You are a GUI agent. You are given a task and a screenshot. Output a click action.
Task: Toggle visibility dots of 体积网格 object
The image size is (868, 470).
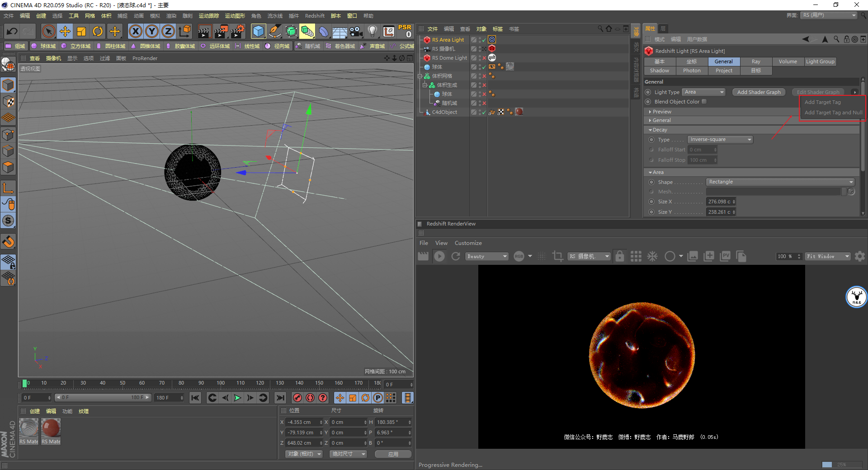[x=480, y=76]
